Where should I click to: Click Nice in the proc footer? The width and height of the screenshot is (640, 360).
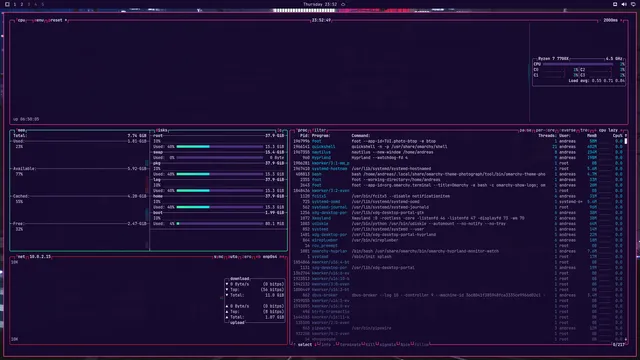(405, 344)
